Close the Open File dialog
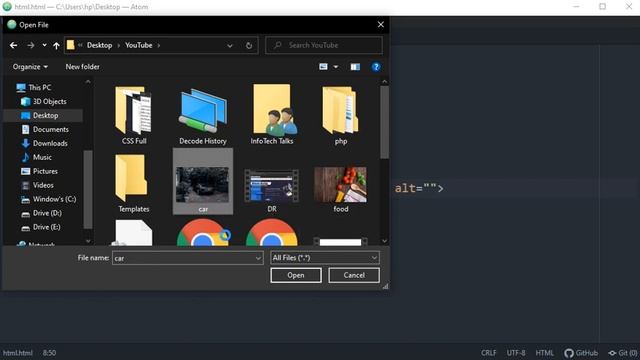 click(380, 24)
